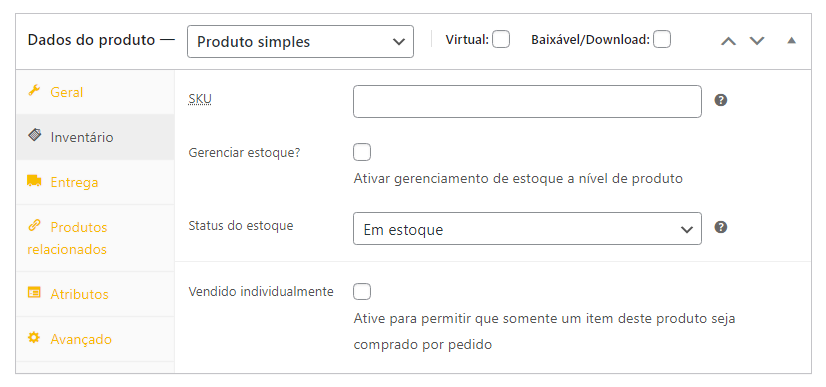Click the truck icon for Entrega

click(34, 181)
